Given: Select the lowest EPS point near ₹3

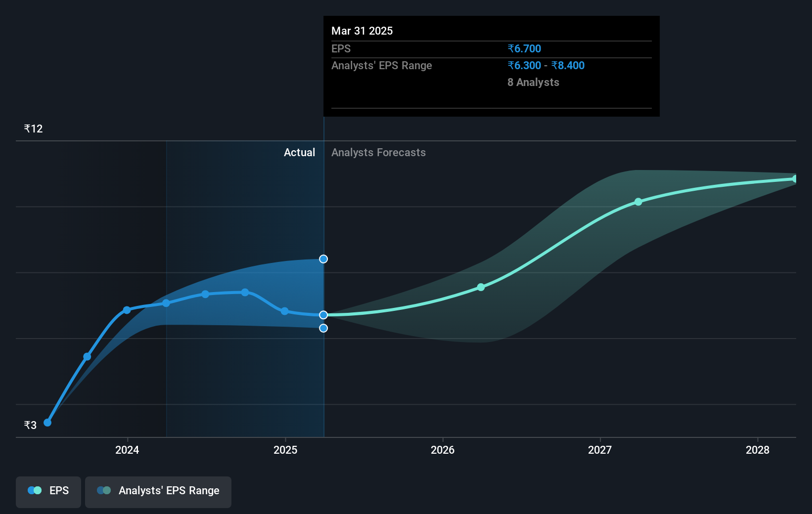Looking at the screenshot, I should (47, 423).
